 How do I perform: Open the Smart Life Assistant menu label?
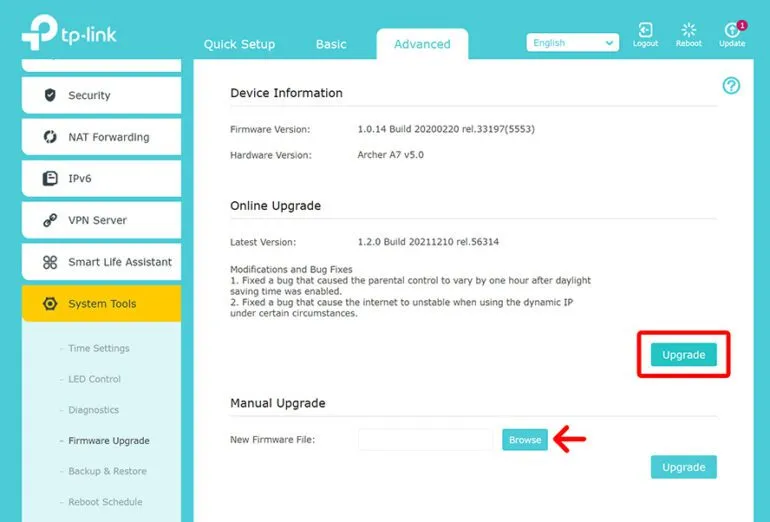coord(120,262)
